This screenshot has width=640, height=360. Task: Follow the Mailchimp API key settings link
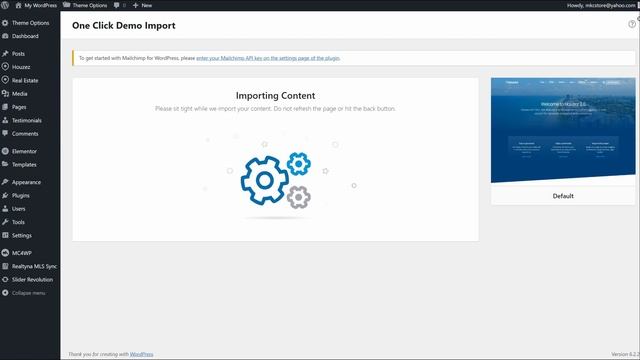(268, 58)
